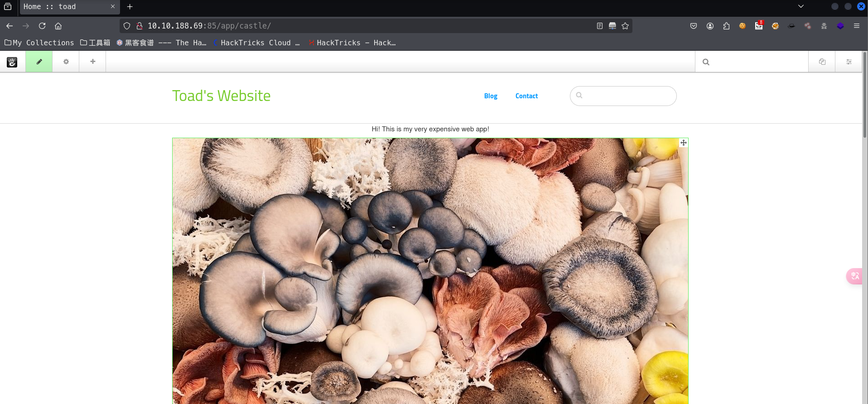868x404 pixels.
Task: Toggle page edit mode pencil icon
Action: [39, 62]
